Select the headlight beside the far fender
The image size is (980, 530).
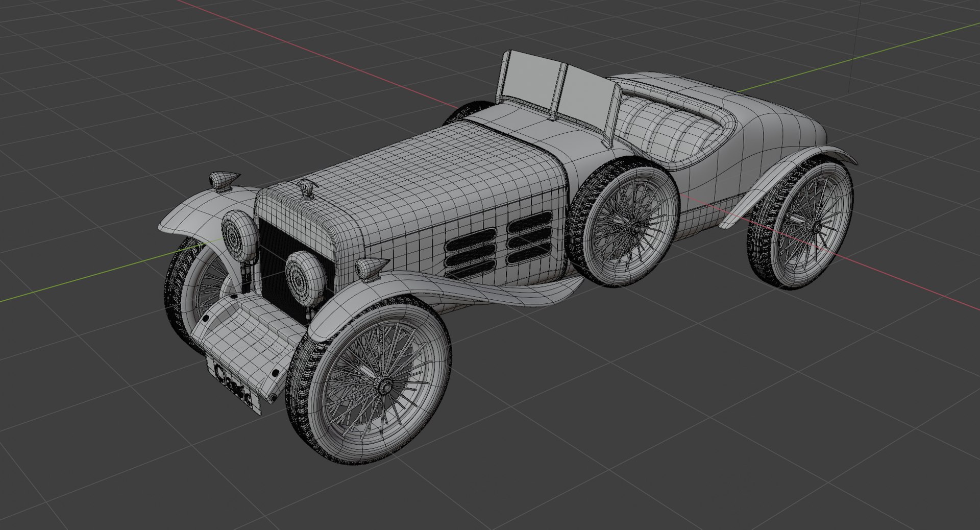coord(239,235)
